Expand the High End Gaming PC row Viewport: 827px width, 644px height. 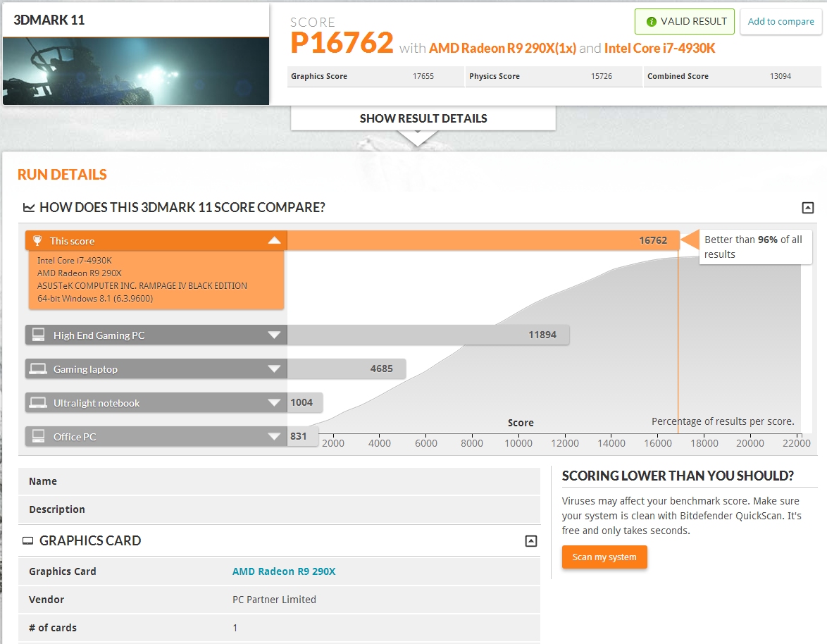pos(274,335)
